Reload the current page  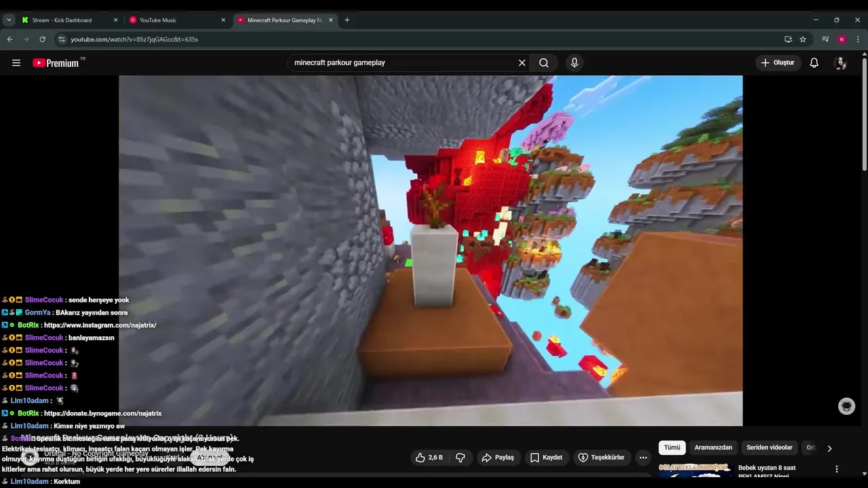point(43,39)
